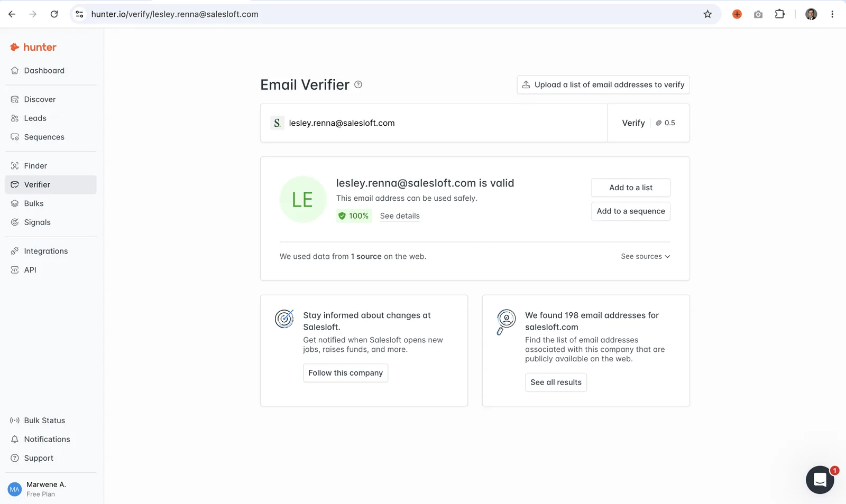Click 'This email address can be used safely.' text
Screen dimensions: 846x504
tap(407, 198)
